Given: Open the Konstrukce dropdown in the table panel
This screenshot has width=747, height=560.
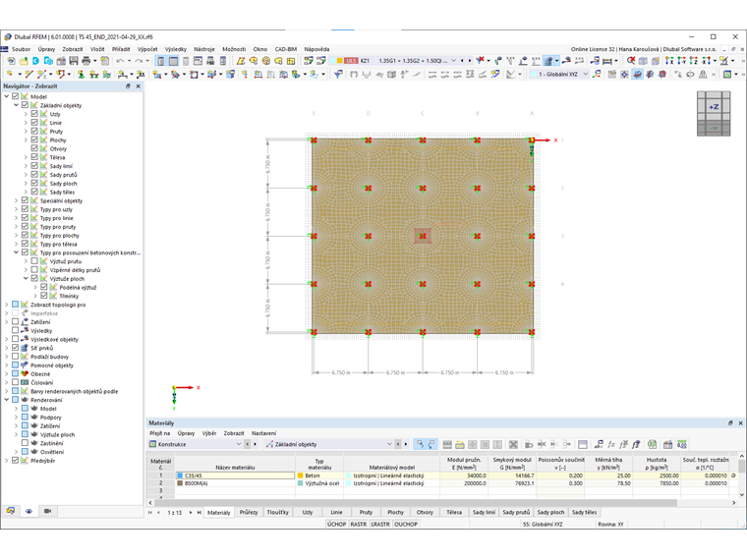Looking at the screenshot, I should click(239, 444).
